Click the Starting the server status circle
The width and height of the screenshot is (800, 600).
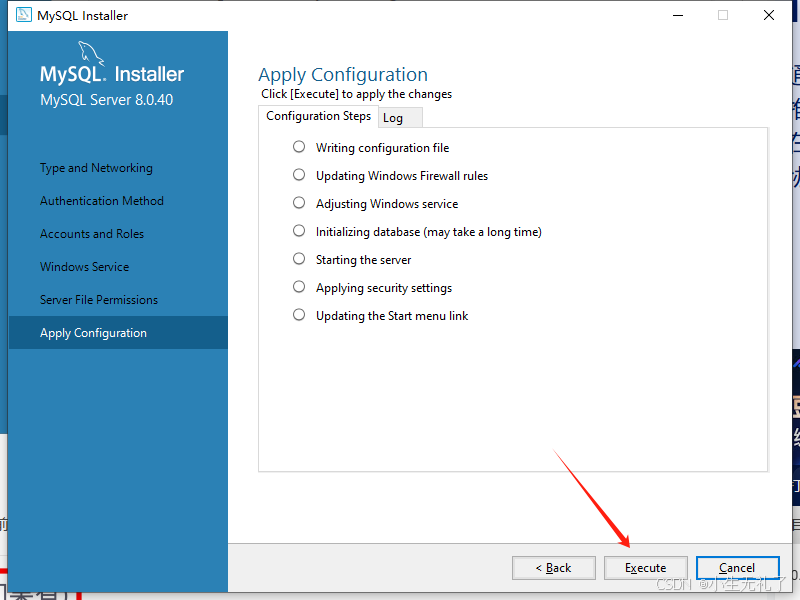point(299,259)
